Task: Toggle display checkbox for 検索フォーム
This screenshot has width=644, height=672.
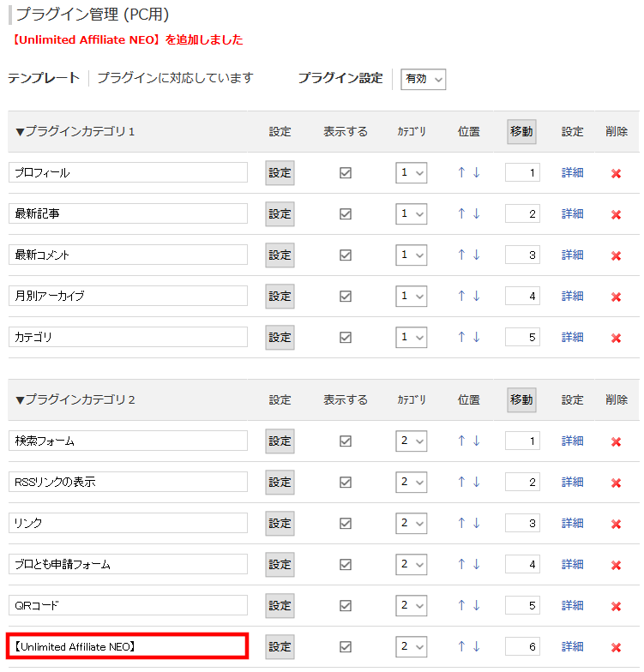Action: pyautogui.click(x=346, y=441)
